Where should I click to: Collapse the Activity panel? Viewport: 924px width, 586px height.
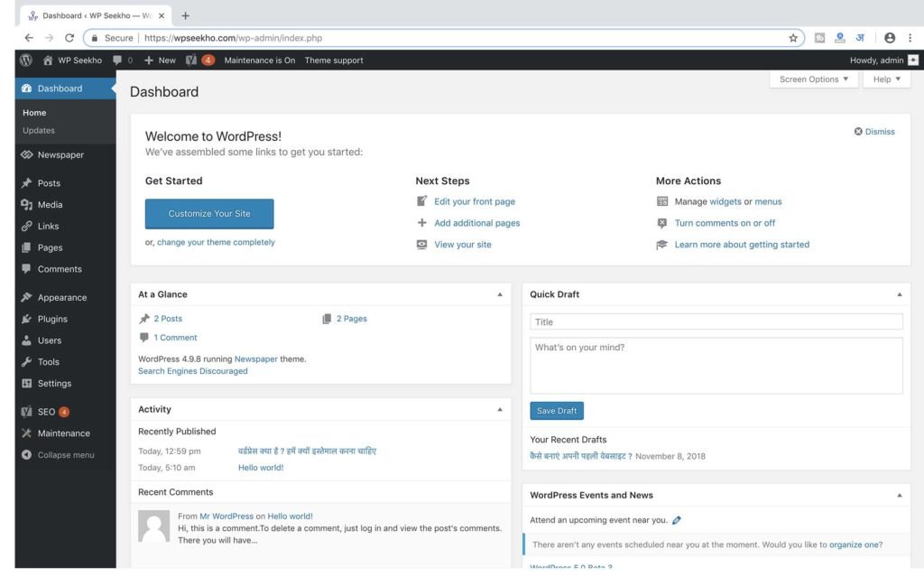coord(500,409)
